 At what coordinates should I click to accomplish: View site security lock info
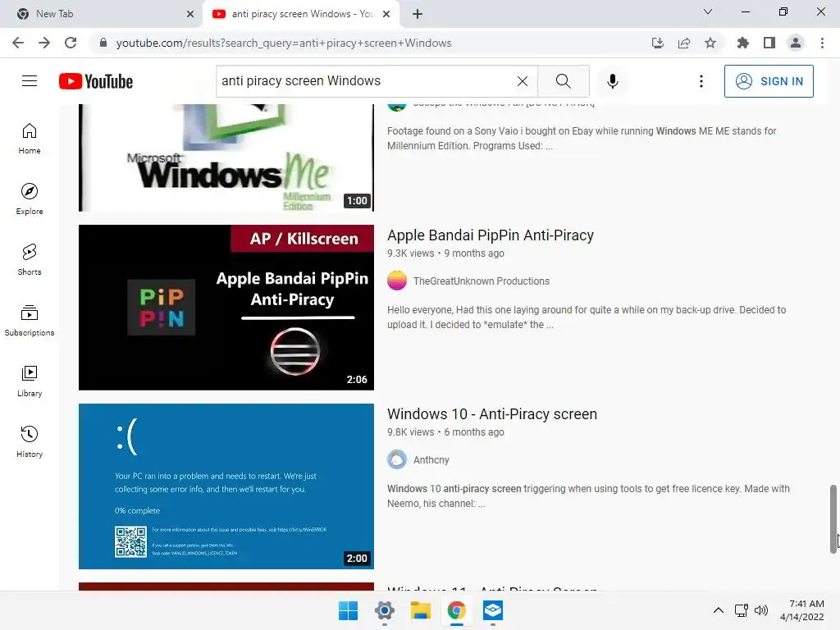(x=103, y=43)
